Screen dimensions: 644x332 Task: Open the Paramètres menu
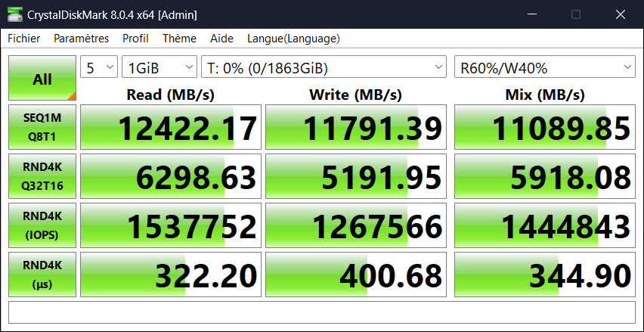(x=81, y=39)
